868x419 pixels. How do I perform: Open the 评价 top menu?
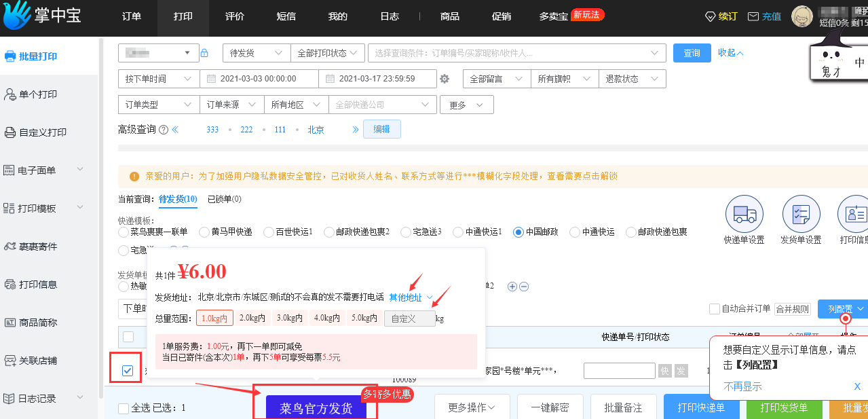point(235,16)
